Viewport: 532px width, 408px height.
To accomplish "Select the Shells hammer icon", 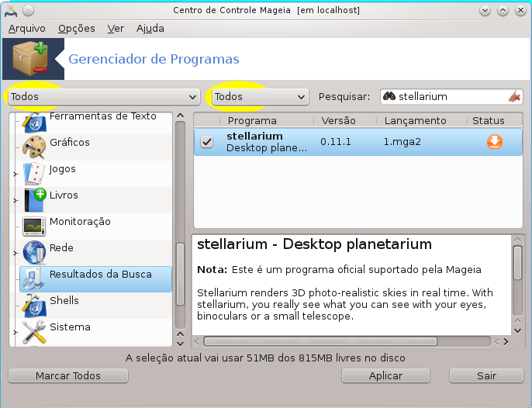I will 34,305.
